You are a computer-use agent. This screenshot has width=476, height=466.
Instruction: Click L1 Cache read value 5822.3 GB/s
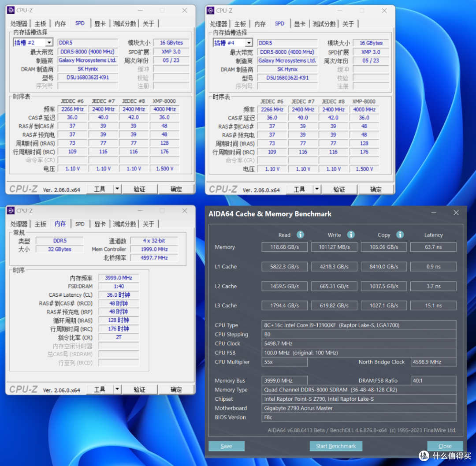click(x=284, y=266)
